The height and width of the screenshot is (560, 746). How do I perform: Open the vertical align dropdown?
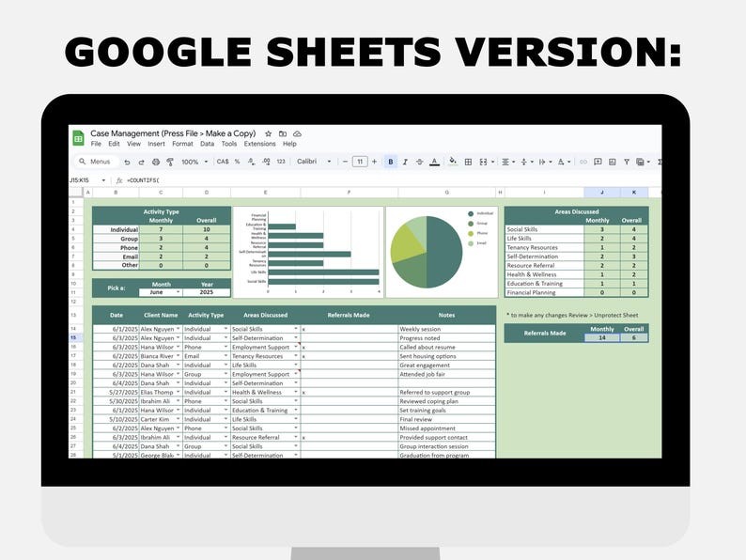click(526, 162)
